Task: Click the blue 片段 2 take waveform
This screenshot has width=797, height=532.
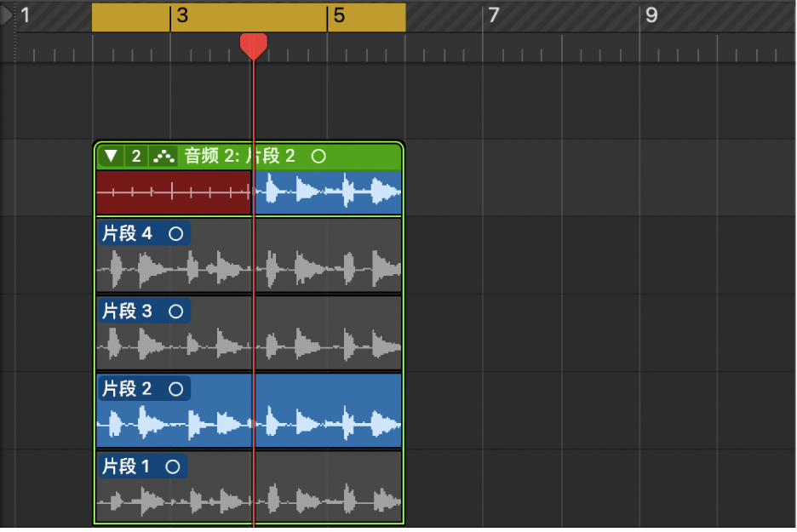Action: click(249, 423)
